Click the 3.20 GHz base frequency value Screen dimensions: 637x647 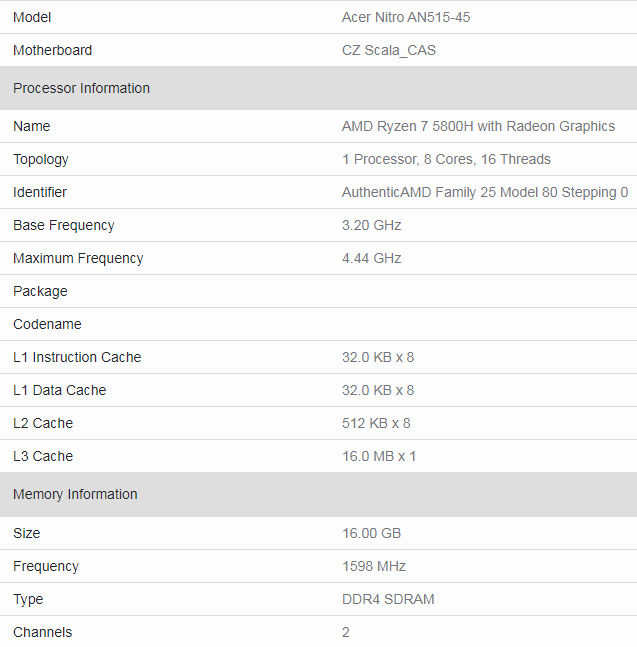tap(371, 225)
